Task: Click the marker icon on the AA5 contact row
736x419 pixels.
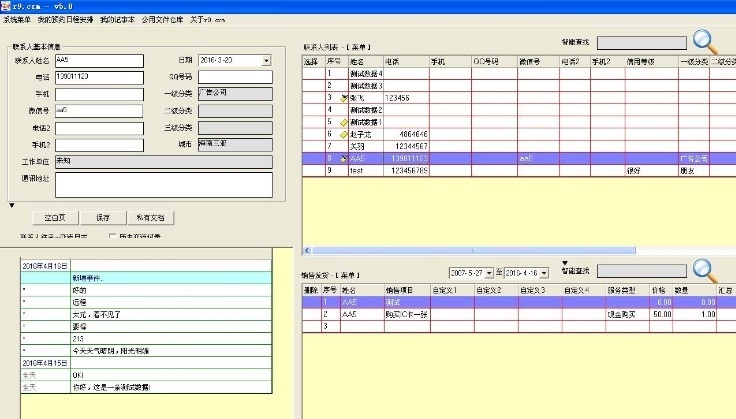Action: click(x=344, y=158)
